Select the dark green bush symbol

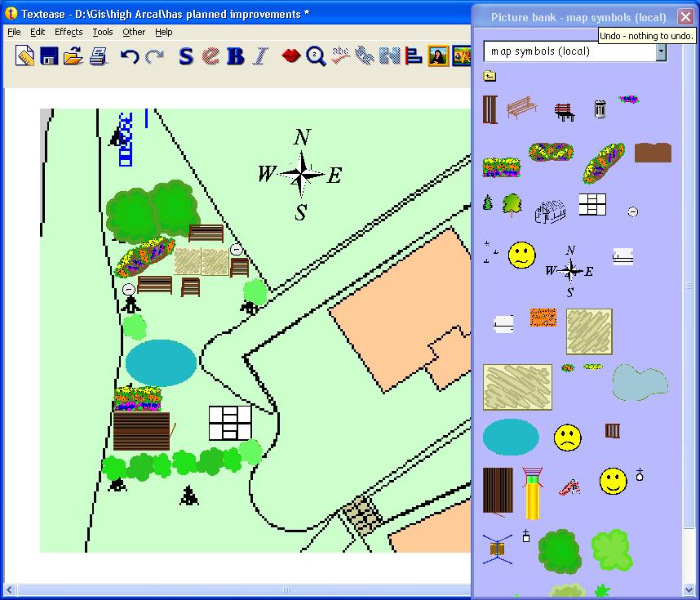coord(560,552)
